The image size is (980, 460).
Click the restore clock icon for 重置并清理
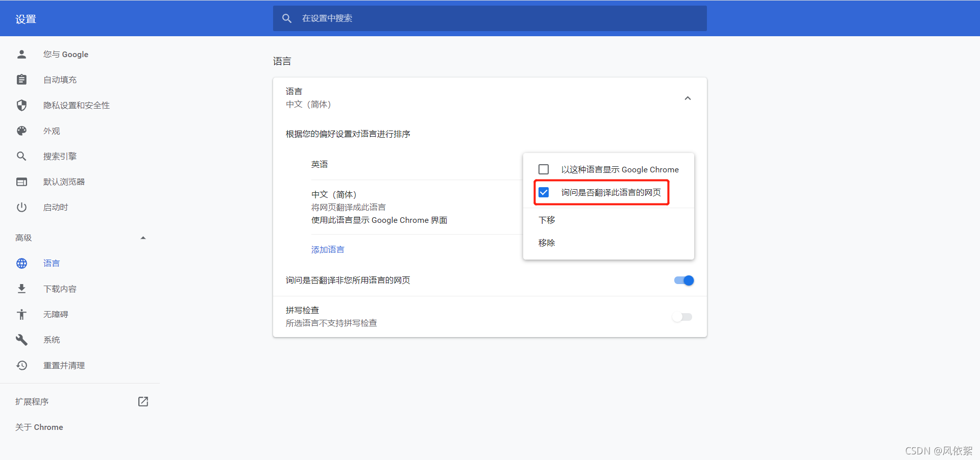point(21,365)
